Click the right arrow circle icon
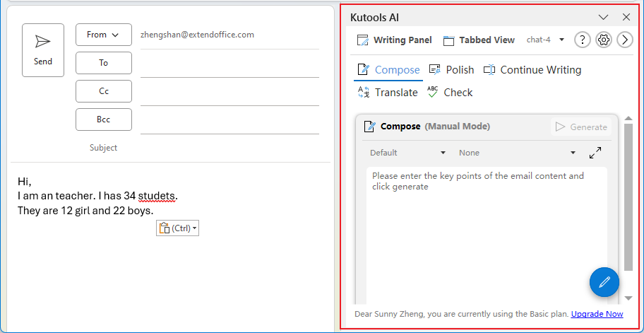644x333 pixels. coord(625,40)
